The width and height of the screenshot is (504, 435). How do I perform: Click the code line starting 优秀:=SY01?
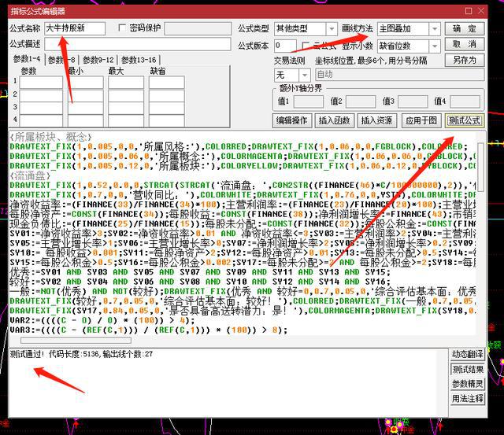coord(200,272)
